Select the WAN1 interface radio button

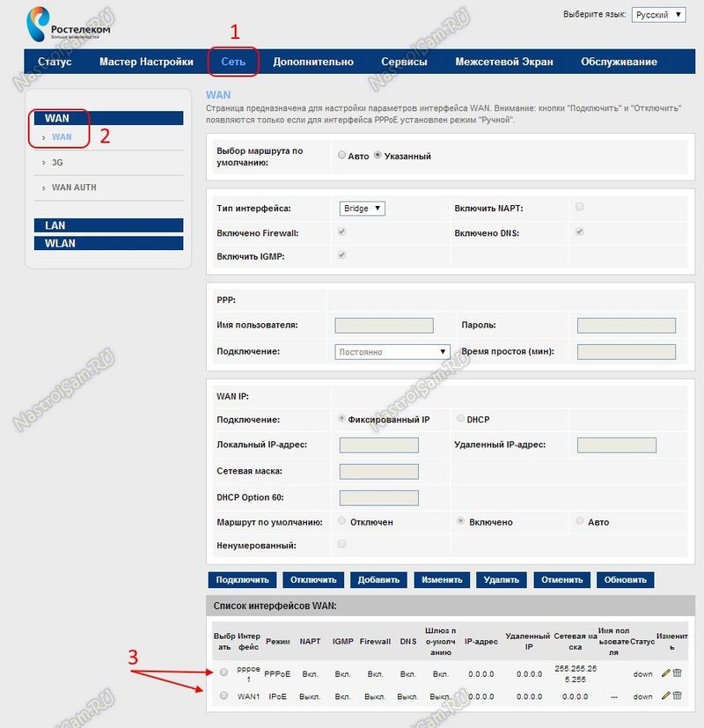coord(224,695)
